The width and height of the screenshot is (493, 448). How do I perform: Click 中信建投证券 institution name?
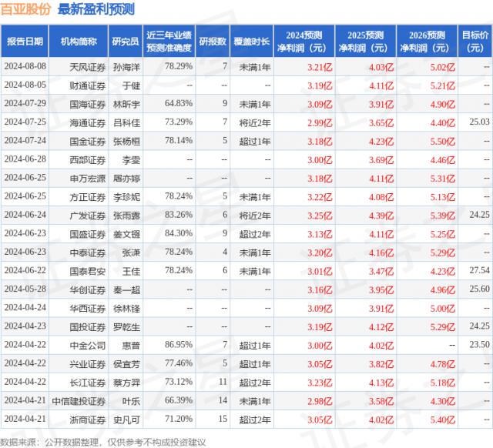(79, 400)
